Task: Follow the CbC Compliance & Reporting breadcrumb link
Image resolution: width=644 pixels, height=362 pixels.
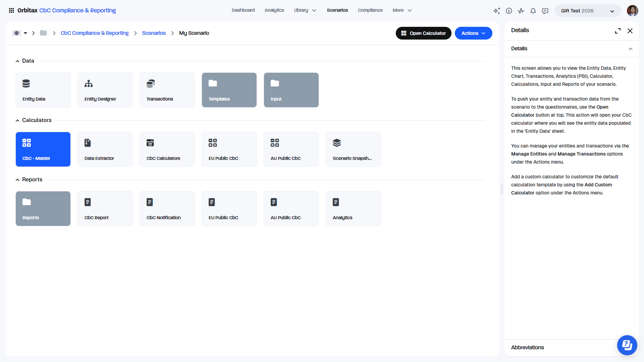Action: pos(95,33)
